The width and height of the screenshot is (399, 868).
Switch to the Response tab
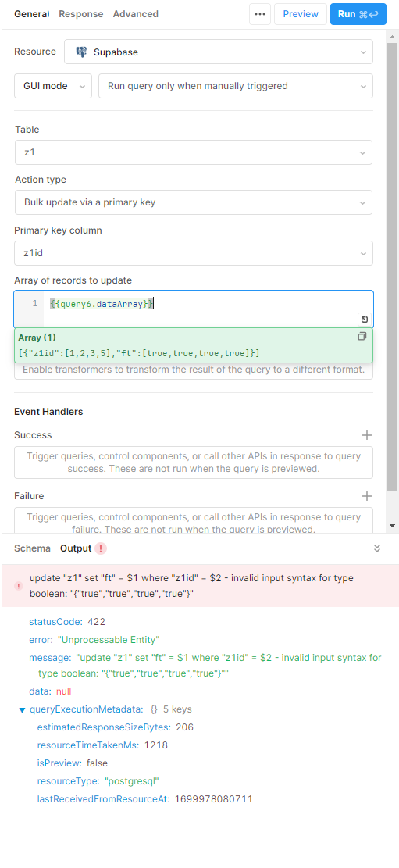pos(80,14)
